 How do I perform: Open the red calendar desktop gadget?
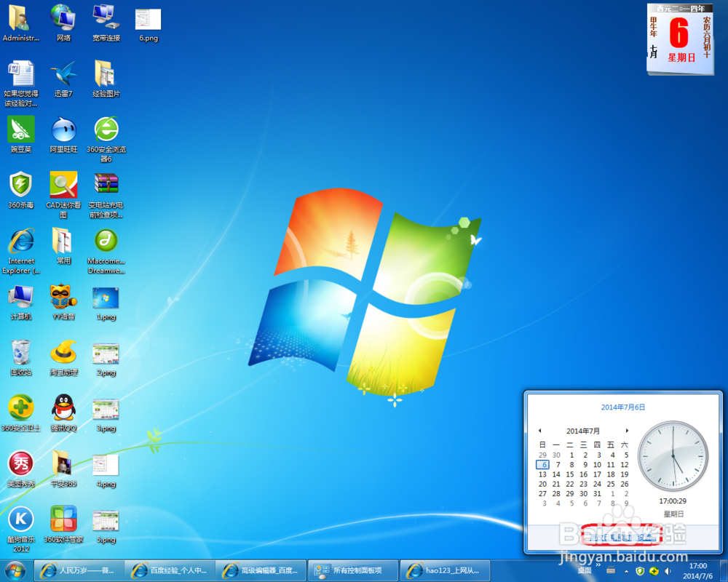[680, 39]
